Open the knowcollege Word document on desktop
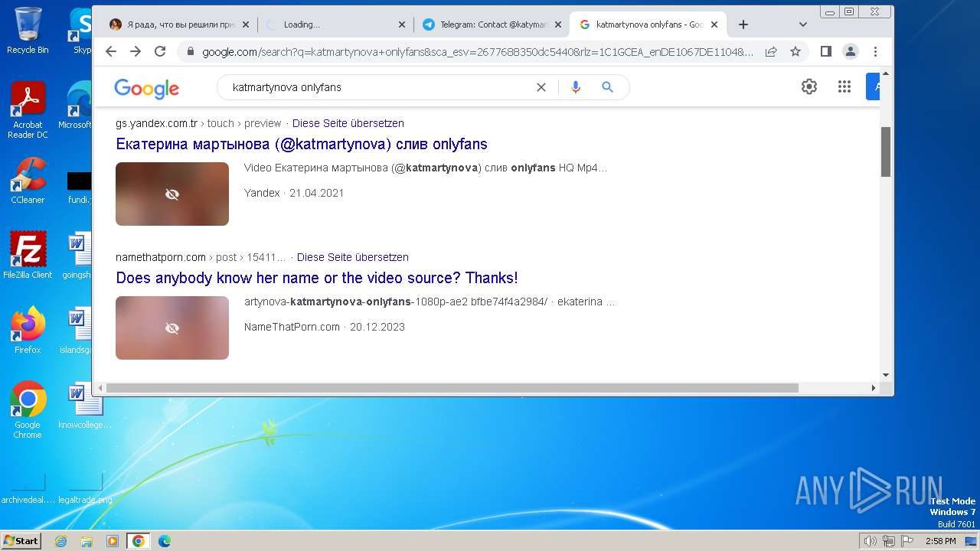This screenshot has height=551, width=980. tap(84, 406)
